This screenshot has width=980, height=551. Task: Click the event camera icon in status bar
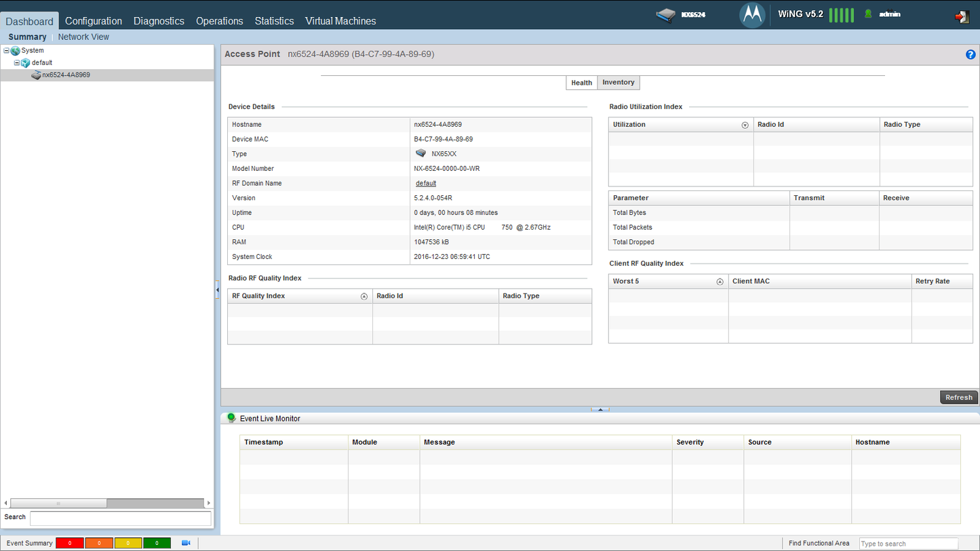point(186,543)
